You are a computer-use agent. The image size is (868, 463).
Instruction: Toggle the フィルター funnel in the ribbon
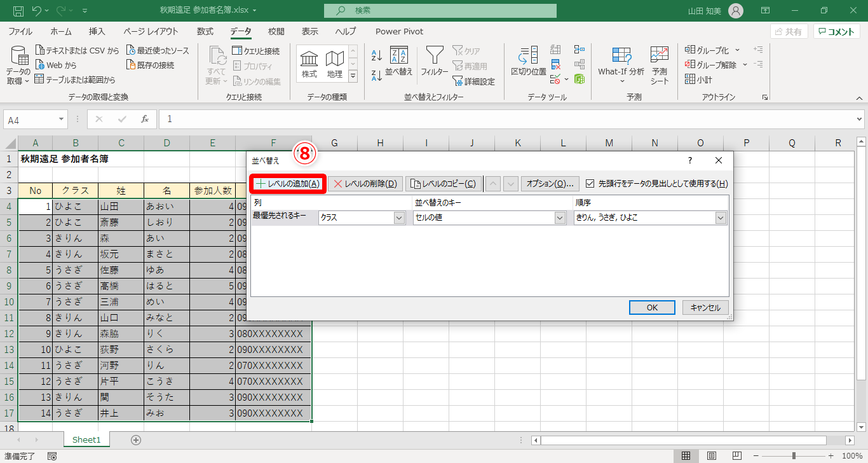point(435,62)
